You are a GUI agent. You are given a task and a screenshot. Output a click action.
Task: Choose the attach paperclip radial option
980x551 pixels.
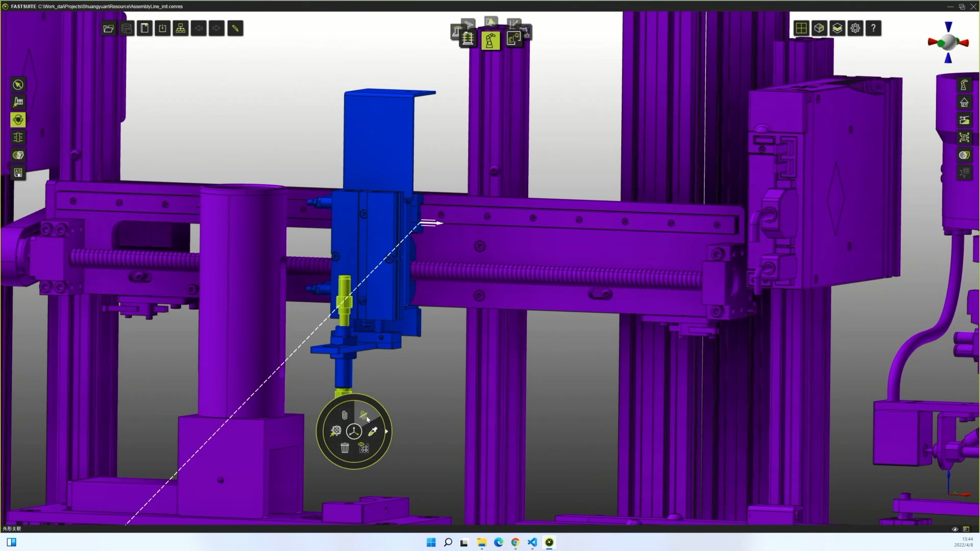(345, 415)
